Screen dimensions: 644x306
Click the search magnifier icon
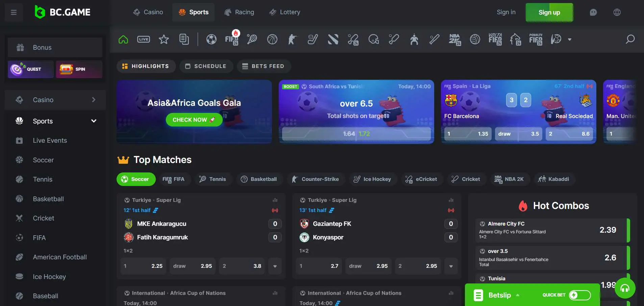point(629,39)
